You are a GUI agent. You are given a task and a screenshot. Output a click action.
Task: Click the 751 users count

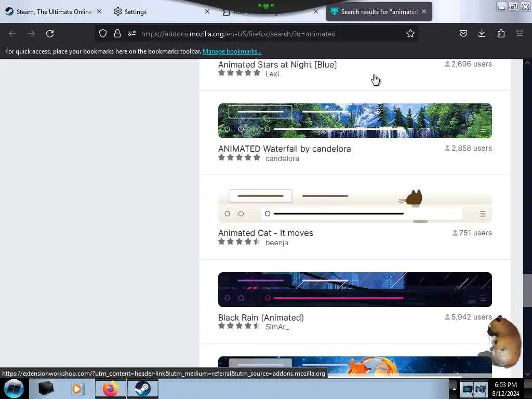[x=472, y=233]
